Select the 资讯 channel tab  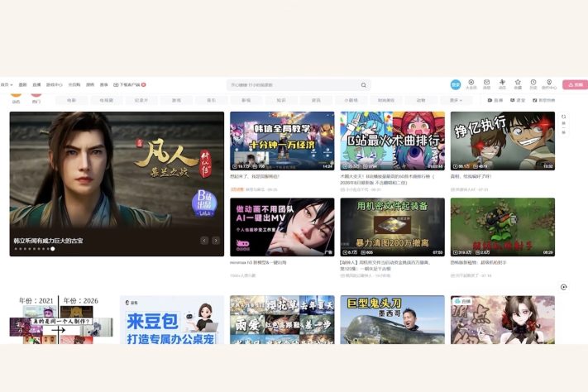(x=316, y=100)
